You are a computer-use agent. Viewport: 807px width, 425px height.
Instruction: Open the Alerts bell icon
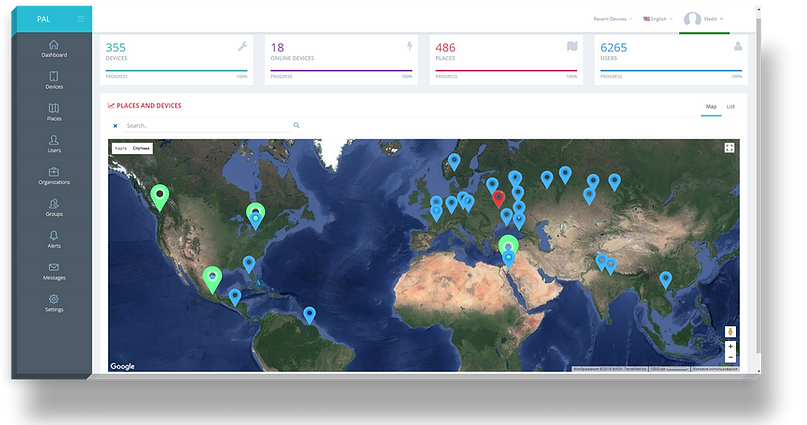[x=54, y=240]
